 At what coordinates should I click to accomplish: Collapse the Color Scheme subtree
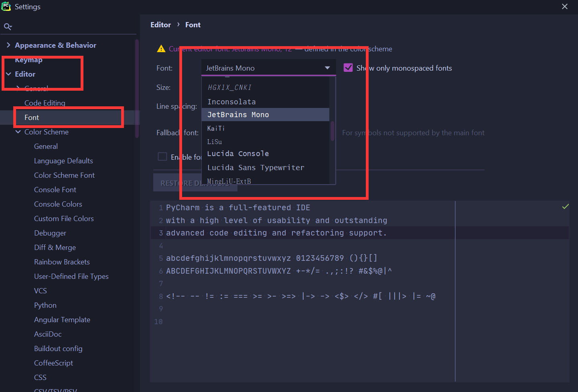tap(18, 132)
